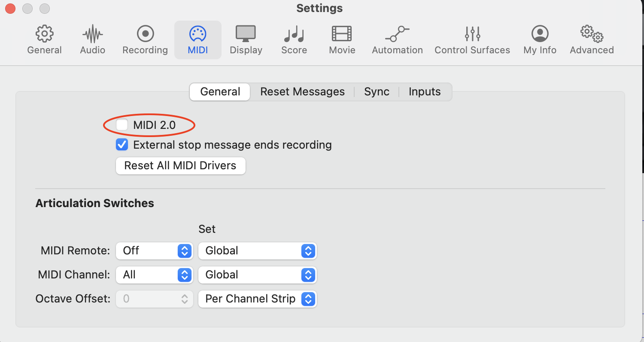644x342 pixels.
Task: Select Global for MIDI Remote Set
Action: pyautogui.click(x=257, y=251)
